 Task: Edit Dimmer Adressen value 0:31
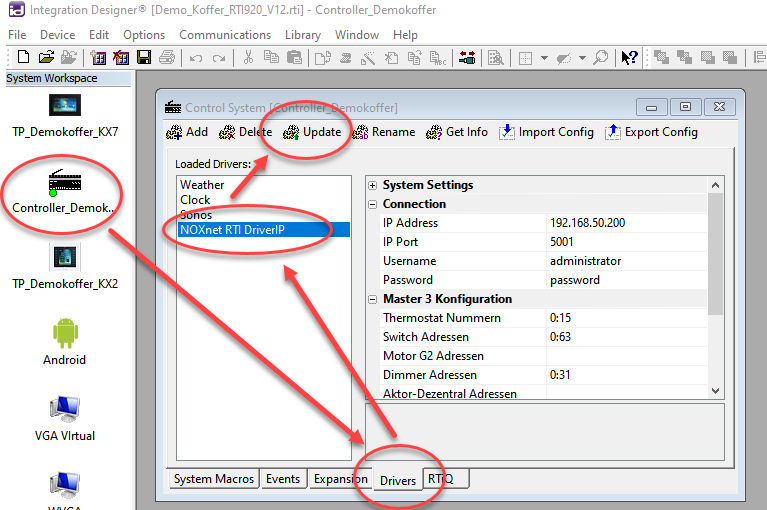coord(627,375)
